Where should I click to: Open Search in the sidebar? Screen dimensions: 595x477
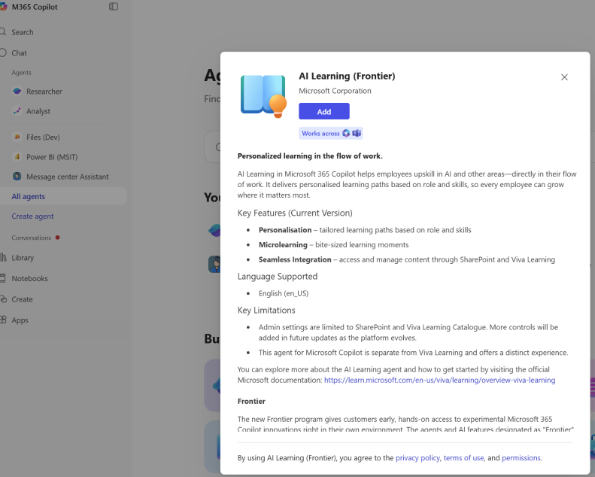22,32
